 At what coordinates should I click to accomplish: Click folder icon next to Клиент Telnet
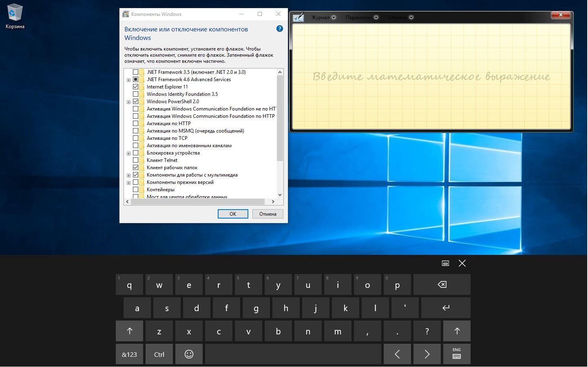(x=141, y=160)
